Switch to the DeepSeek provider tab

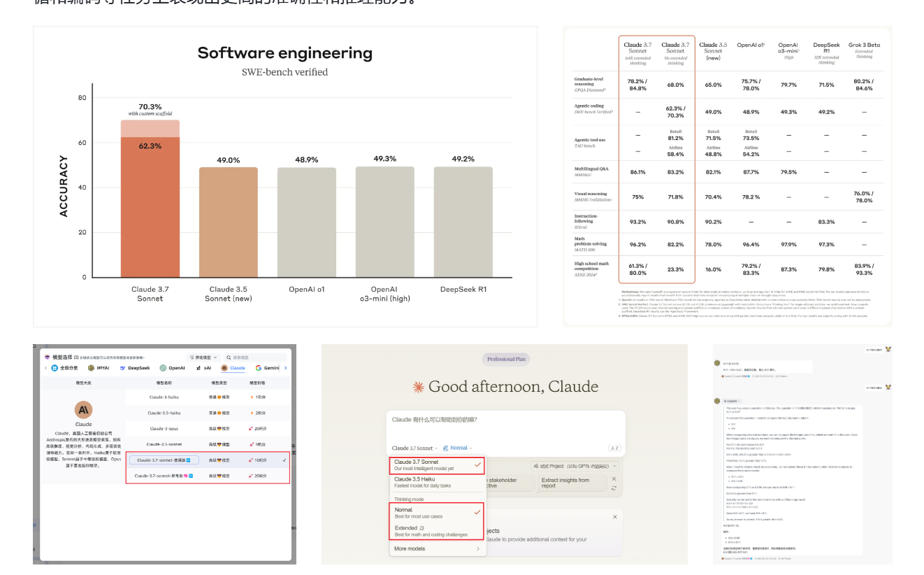point(135,368)
